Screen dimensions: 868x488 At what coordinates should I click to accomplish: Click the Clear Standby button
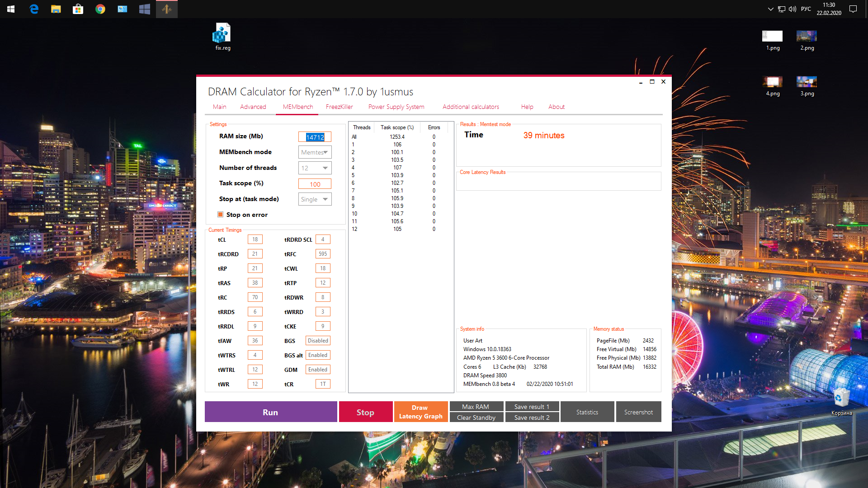click(476, 418)
